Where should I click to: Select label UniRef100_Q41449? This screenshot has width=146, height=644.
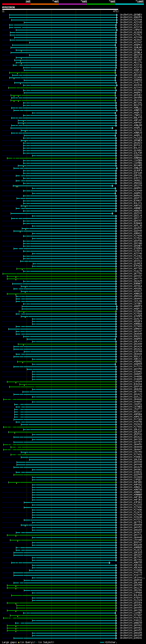[x=131, y=344]
